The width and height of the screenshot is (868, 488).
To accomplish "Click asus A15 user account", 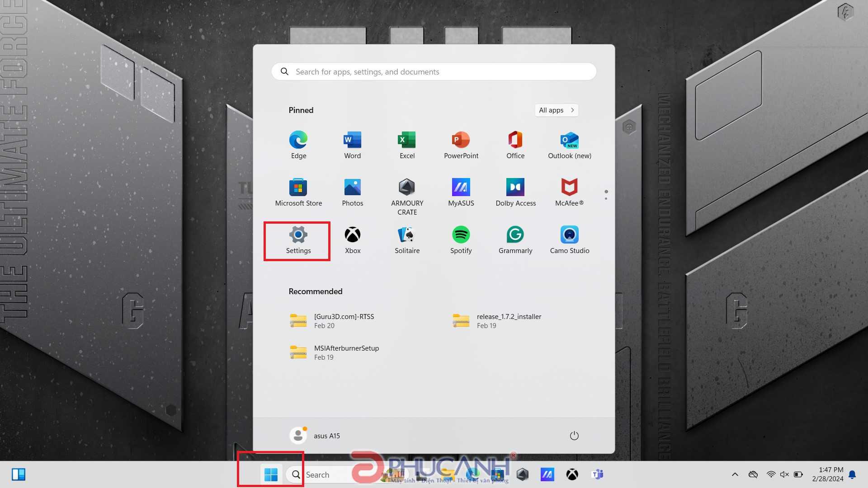I will tap(315, 435).
